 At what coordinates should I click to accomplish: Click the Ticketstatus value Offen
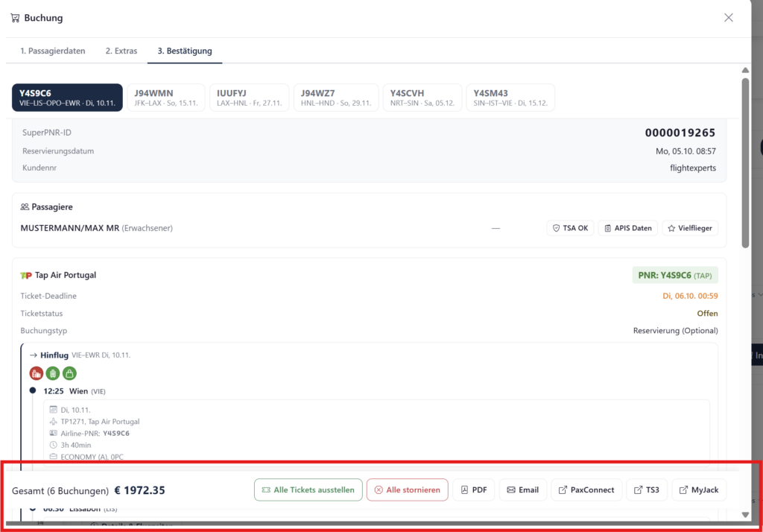(707, 314)
